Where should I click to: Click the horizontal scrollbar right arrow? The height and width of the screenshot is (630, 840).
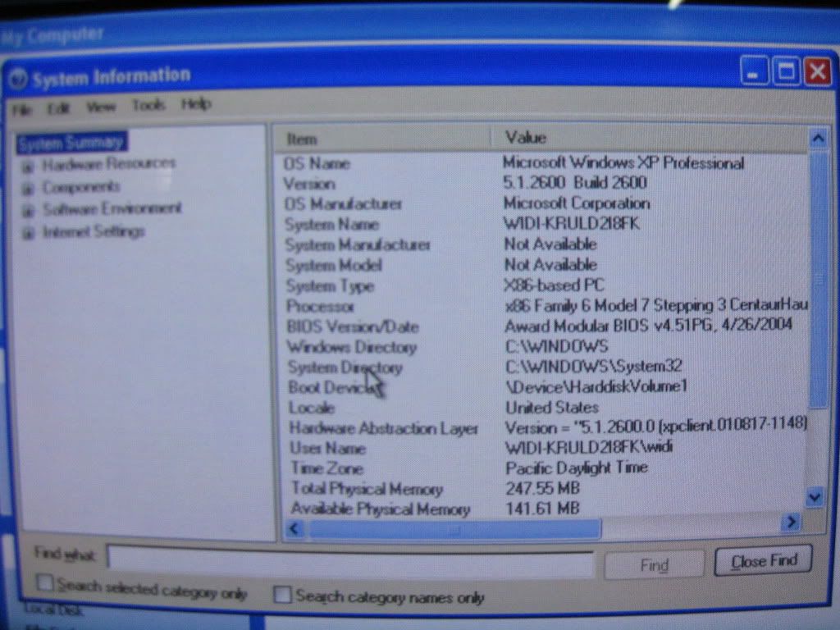(792, 523)
